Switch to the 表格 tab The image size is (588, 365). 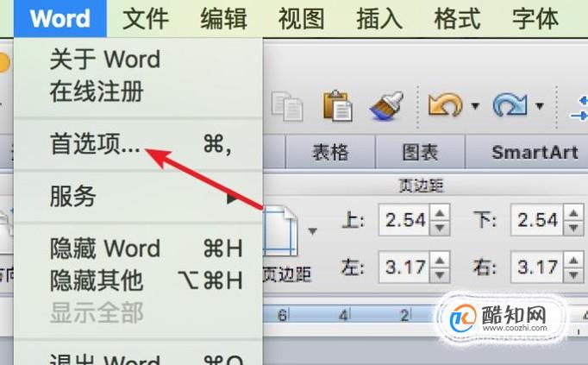click(330, 153)
